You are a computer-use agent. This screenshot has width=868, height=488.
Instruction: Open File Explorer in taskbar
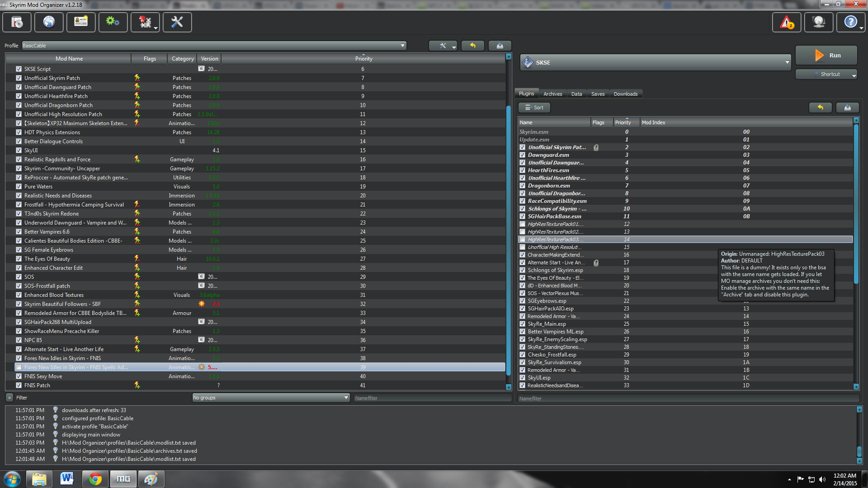coord(39,479)
